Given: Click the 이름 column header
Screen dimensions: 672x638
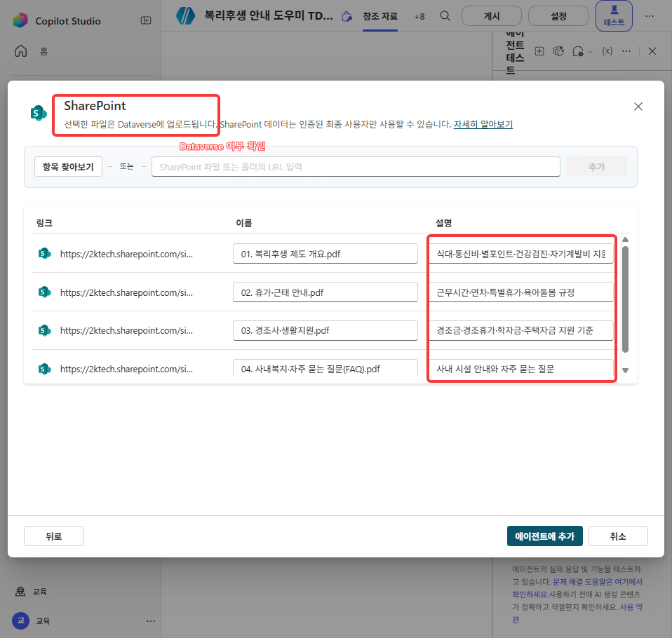Looking at the screenshot, I should click(x=244, y=223).
